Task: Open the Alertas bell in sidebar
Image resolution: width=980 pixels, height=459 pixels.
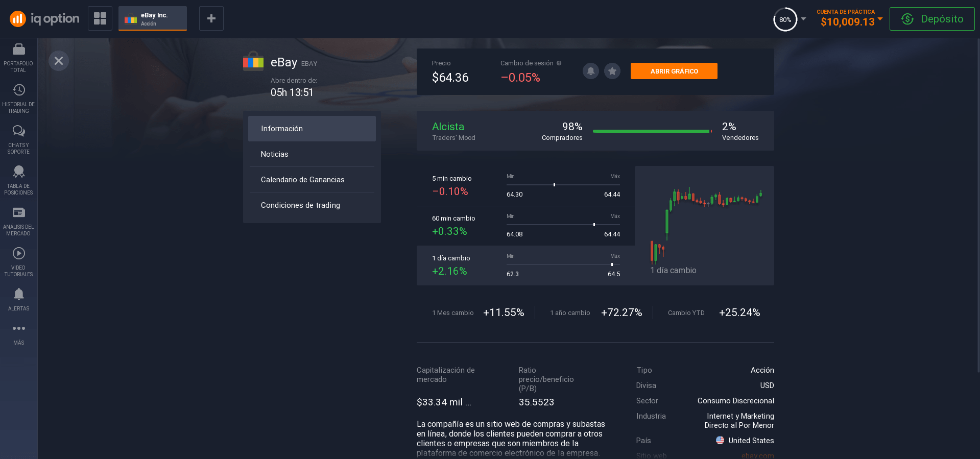Action: pyautogui.click(x=18, y=299)
